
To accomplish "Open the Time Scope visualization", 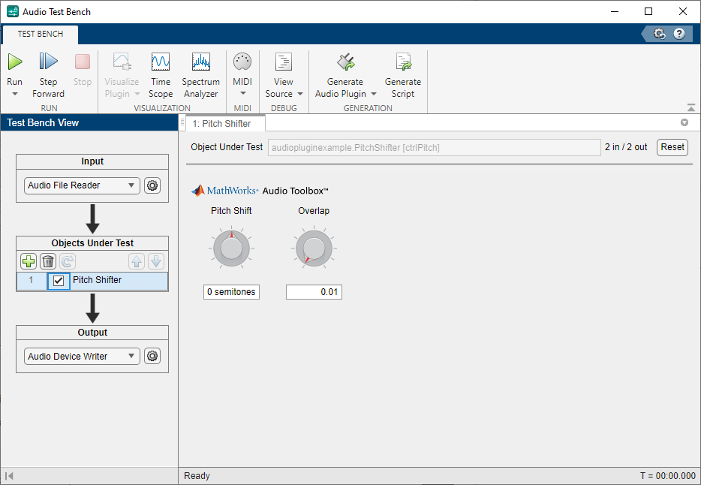I will (160, 62).
